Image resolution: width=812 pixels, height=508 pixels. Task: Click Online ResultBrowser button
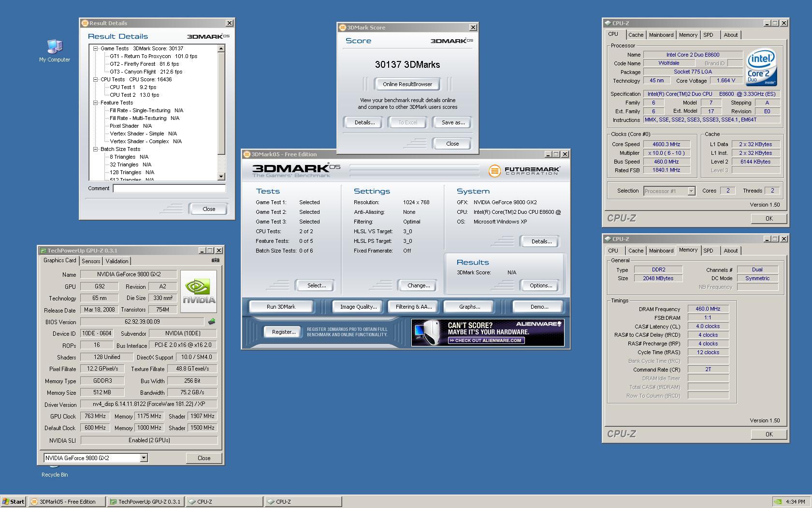407,84
